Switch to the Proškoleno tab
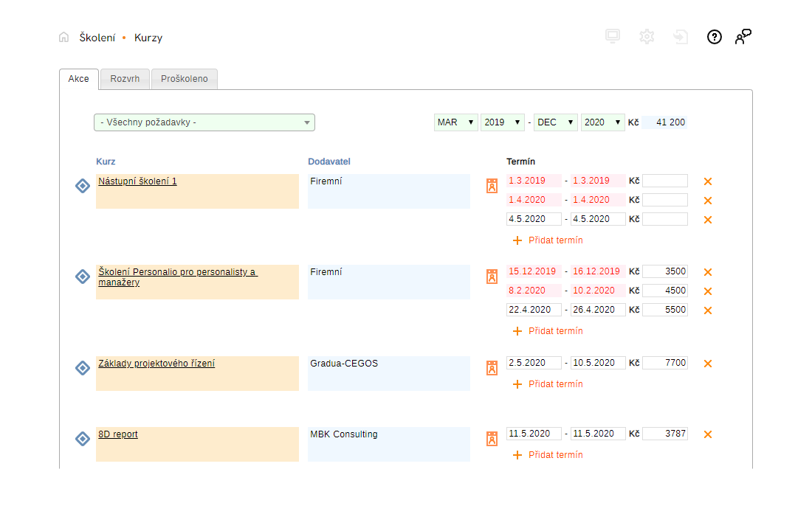 pos(184,79)
